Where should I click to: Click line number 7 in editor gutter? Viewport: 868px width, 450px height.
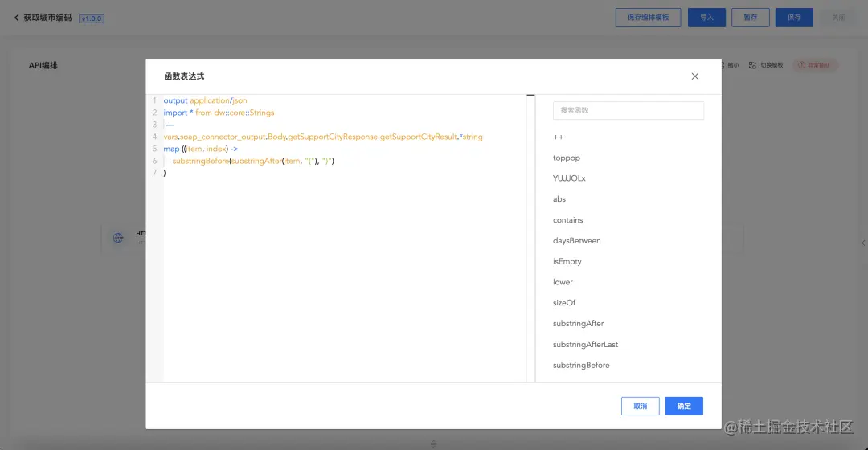tap(154, 173)
